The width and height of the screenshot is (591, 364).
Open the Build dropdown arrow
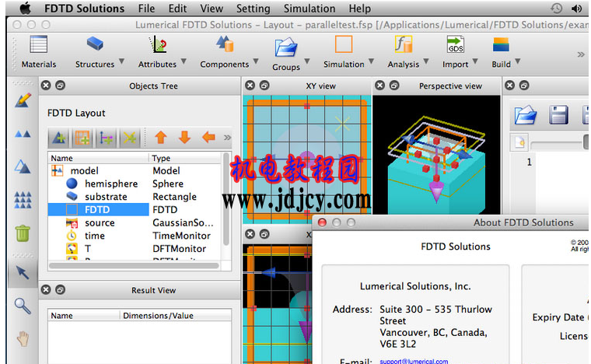click(x=518, y=61)
